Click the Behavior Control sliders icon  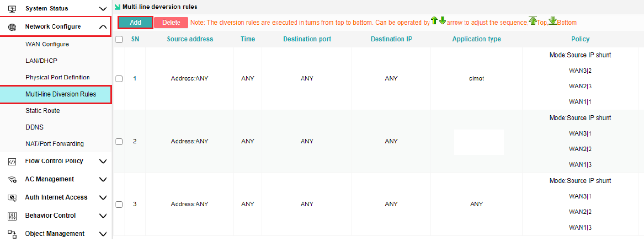point(13,216)
